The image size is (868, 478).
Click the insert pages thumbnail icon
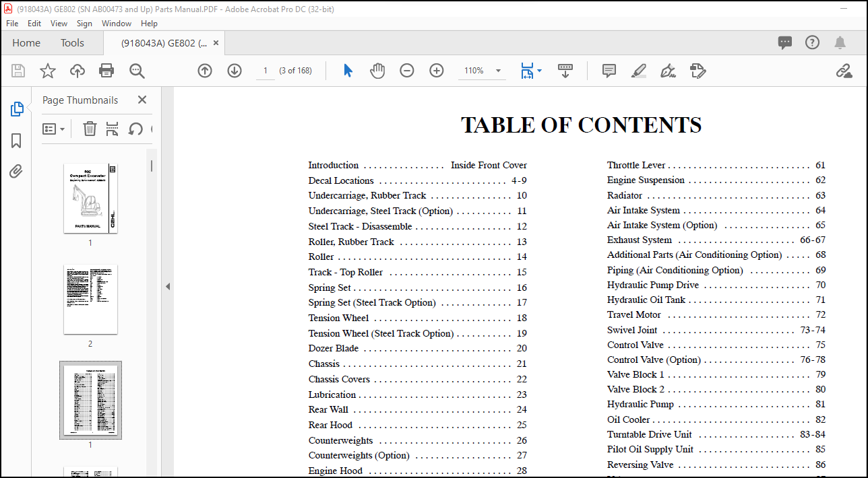113,129
